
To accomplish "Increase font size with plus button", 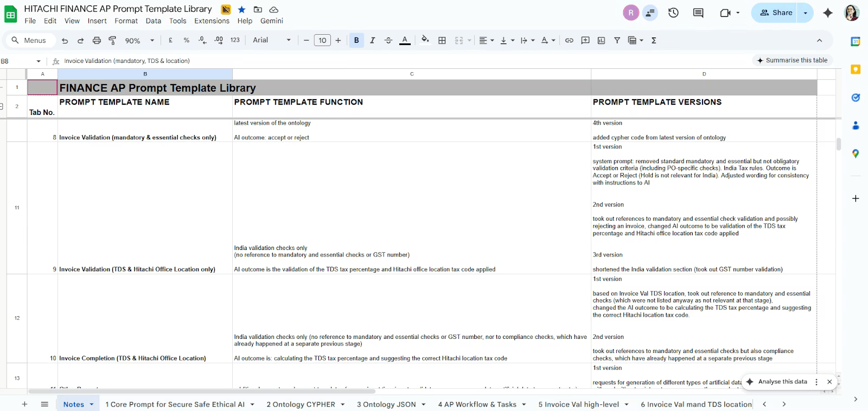I will pos(338,40).
